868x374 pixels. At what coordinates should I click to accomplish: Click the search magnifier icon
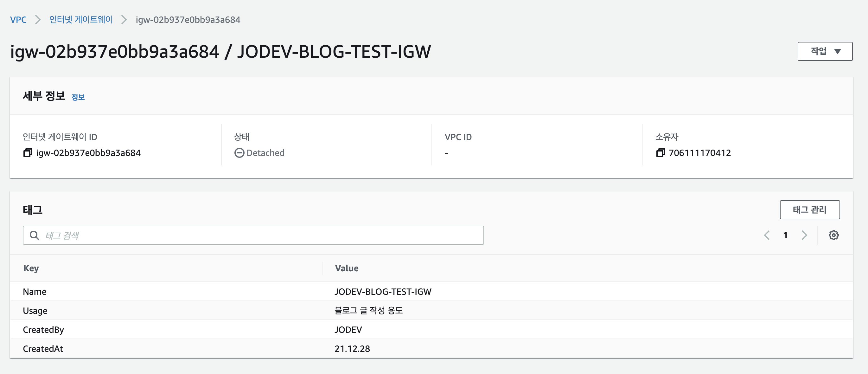click(34, 235)
